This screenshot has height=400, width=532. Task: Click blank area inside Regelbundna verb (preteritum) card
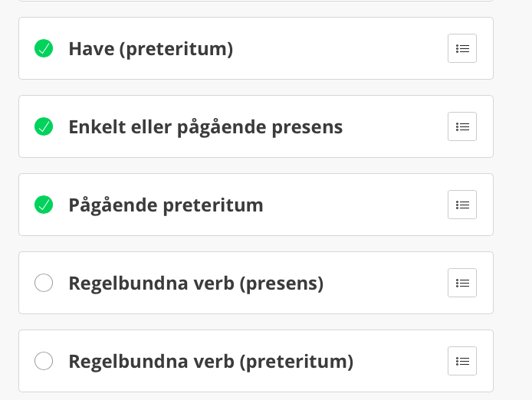point(400,361)
